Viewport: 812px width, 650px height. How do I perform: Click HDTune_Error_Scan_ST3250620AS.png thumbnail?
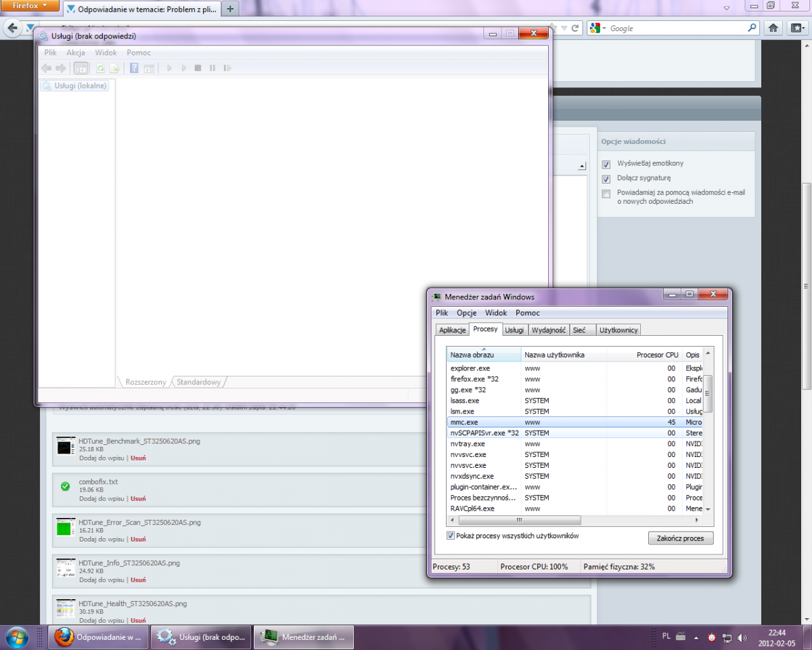tap(66, 527)
